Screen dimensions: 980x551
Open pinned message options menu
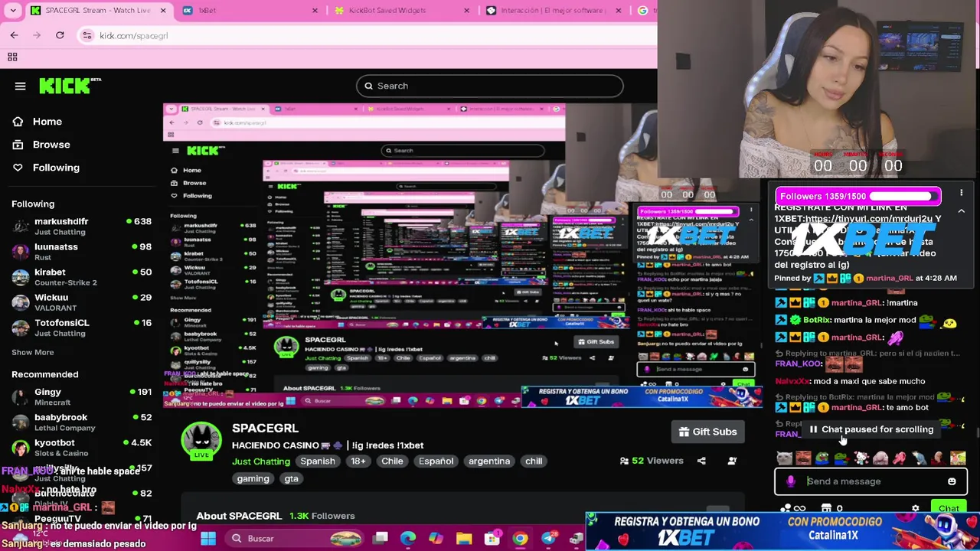961,193
